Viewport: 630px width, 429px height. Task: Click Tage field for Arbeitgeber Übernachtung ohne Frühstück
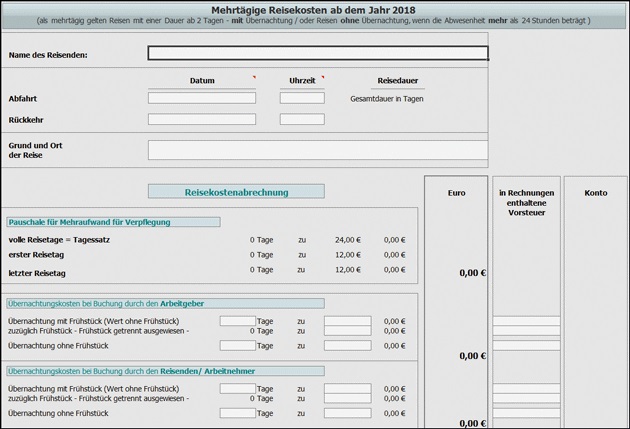coord(237,345)
